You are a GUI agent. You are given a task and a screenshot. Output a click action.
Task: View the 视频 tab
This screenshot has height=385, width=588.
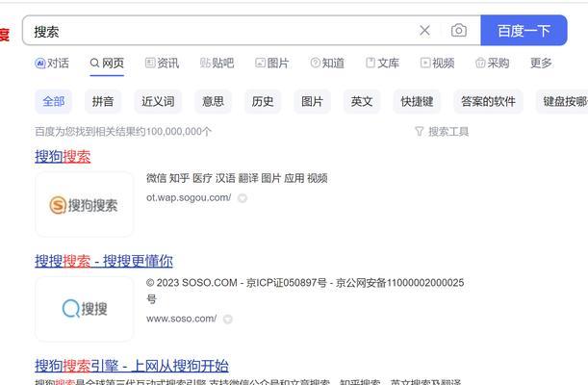click(x=437, y=63)
